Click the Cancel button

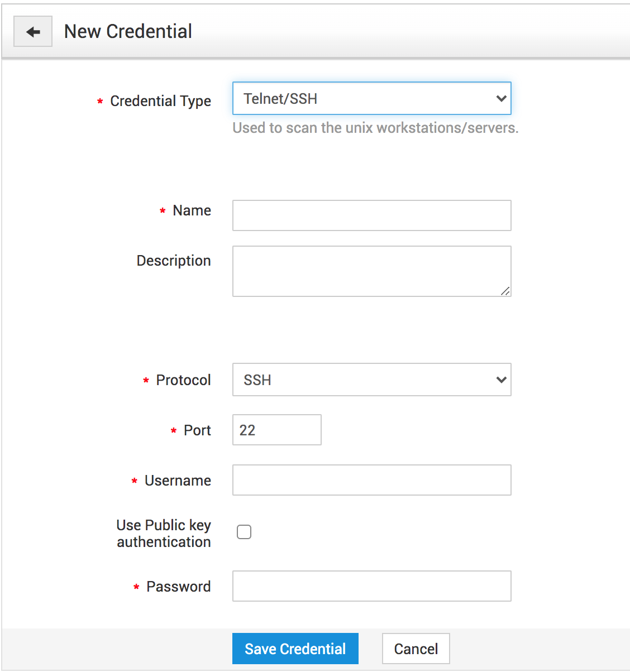(x=416, y=649)
